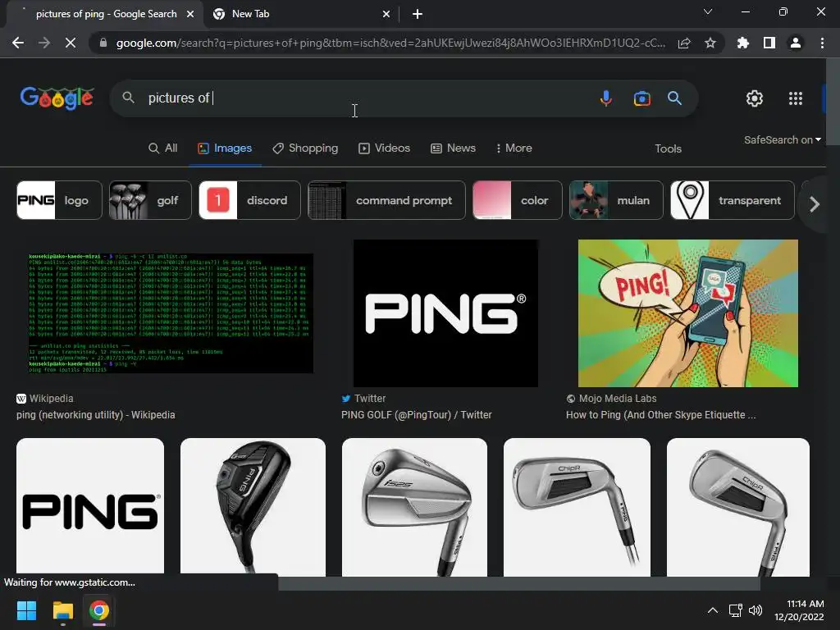
Task: Open the Google apps grid
Action: click(796, 98)
